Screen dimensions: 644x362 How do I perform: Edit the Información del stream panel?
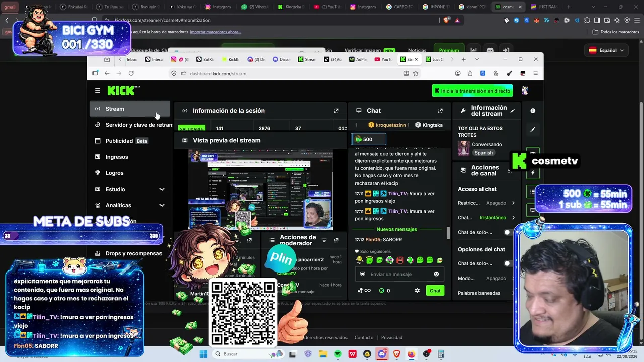pos(513,111)
